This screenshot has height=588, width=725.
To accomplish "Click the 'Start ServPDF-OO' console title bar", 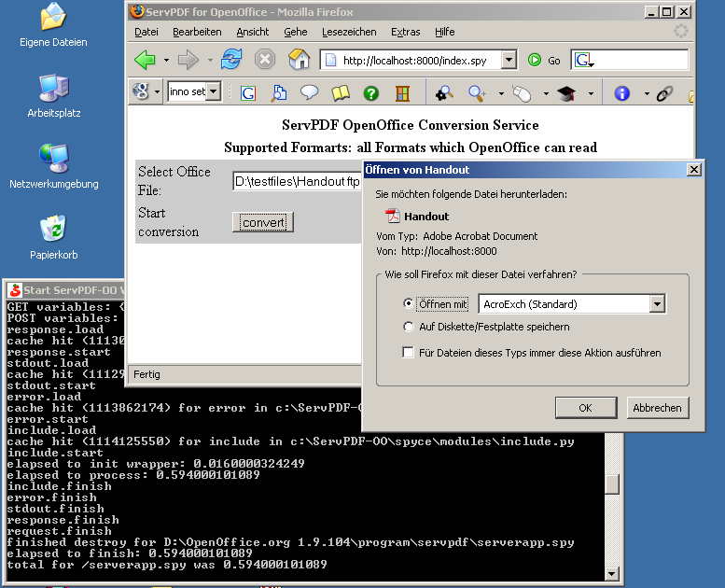I will (x=65, y=290).
